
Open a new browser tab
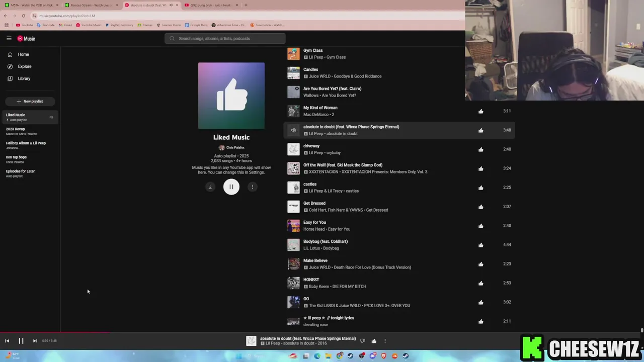pyautogui.click(x=246, y=5)
